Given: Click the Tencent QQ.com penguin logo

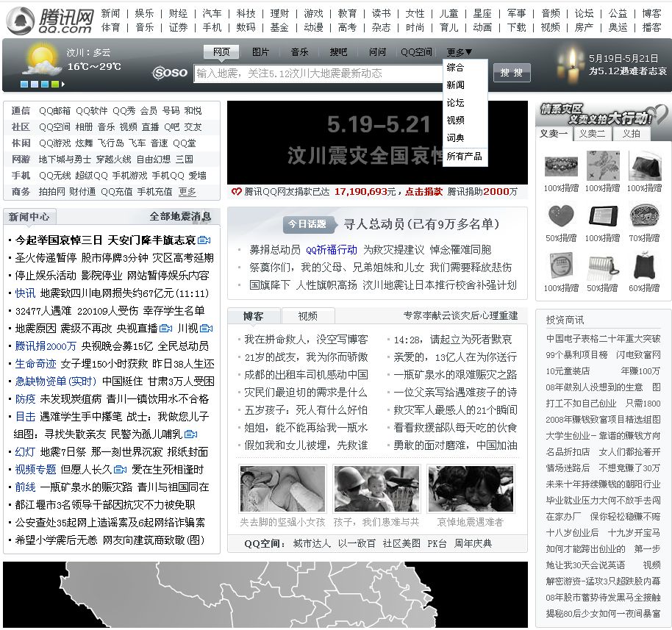Looking at the screenshot, I should point(51,21).
